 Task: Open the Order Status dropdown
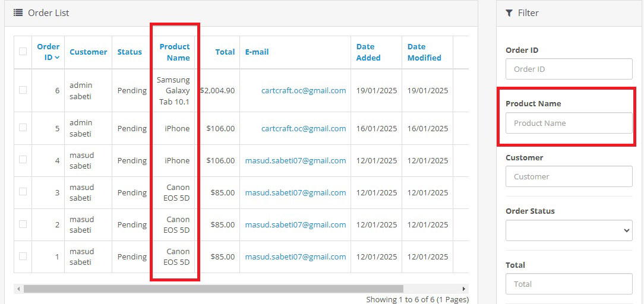pos(569,230)
